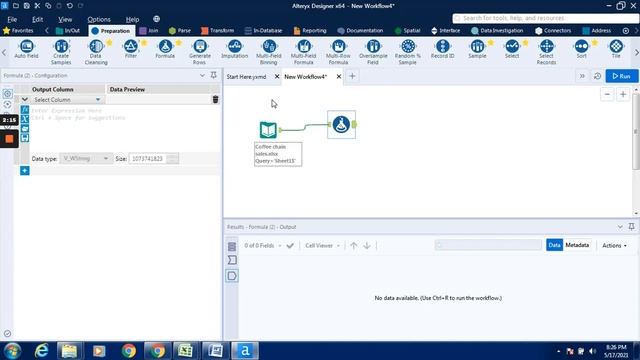Image resolution: width=640 pixels, height=360 pixels.
Task: Run the workflow
Action: (x=622, y=76)
